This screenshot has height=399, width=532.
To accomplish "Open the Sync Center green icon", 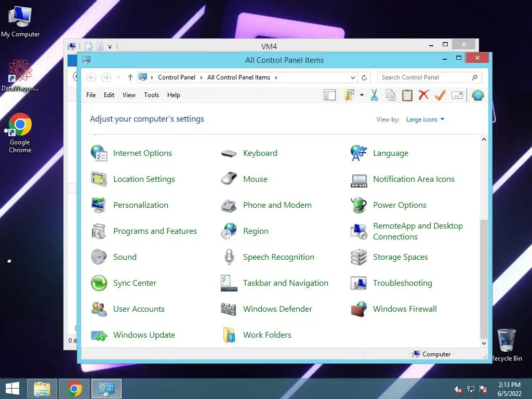I will [99, 283].
